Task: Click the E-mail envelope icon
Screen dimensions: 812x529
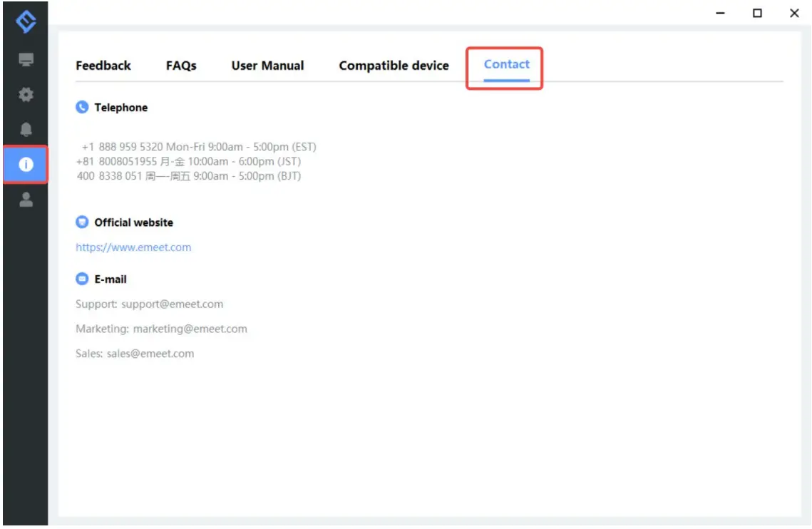Action: click(82, 279)
